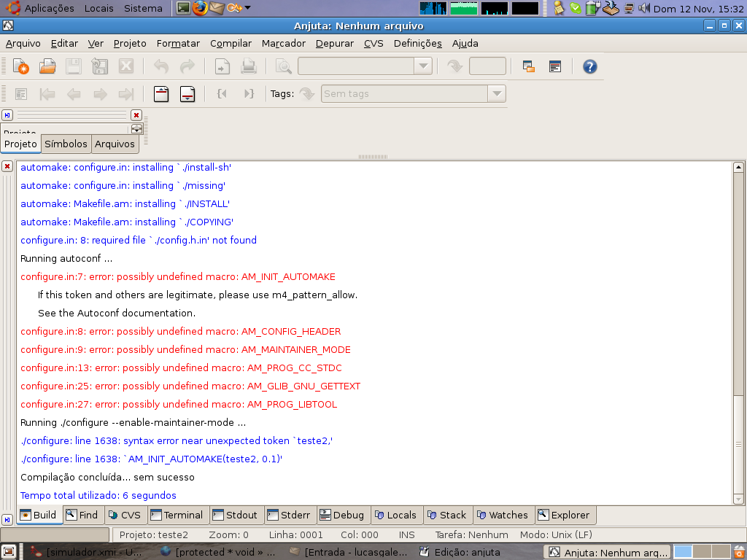747x560 pixels.
Task: Open the 'Sem tags' dropdown
Action: 497,94
